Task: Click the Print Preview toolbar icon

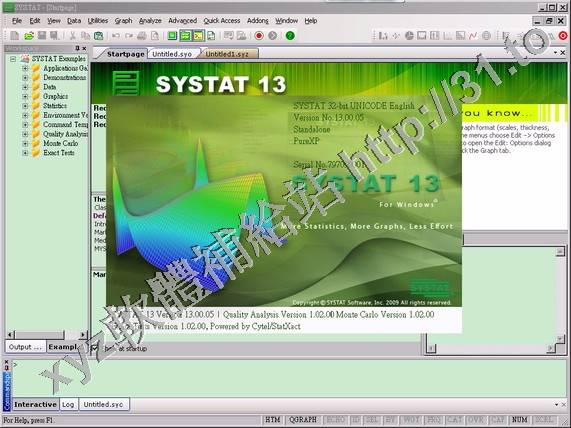Action: point(155,36)
